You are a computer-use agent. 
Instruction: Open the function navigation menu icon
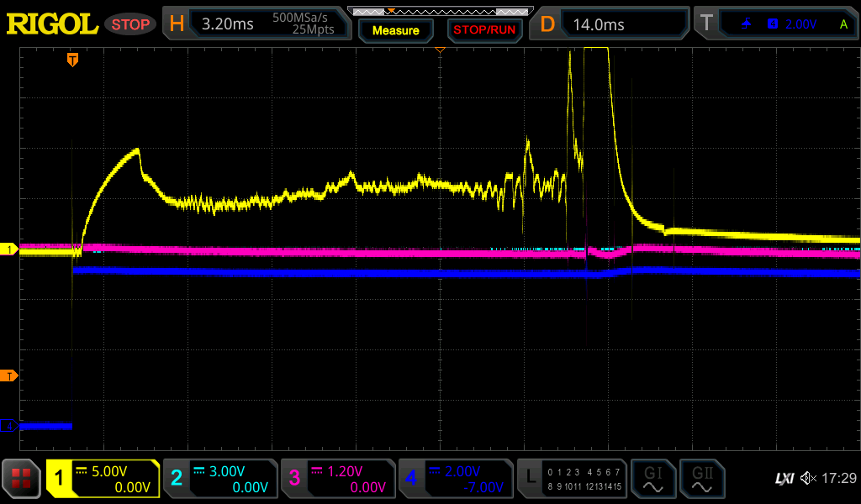[x=22, y=479]
